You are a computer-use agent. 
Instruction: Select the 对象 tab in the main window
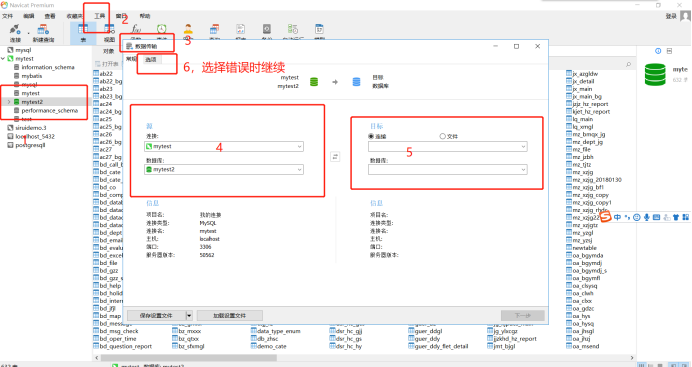pyautogui.click(x=109, y=51)
